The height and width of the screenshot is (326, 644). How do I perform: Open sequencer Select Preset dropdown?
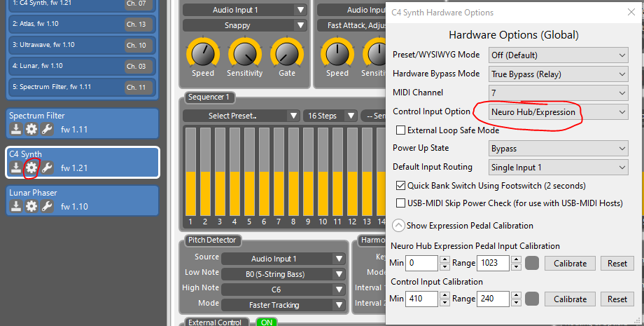point(241,116)
